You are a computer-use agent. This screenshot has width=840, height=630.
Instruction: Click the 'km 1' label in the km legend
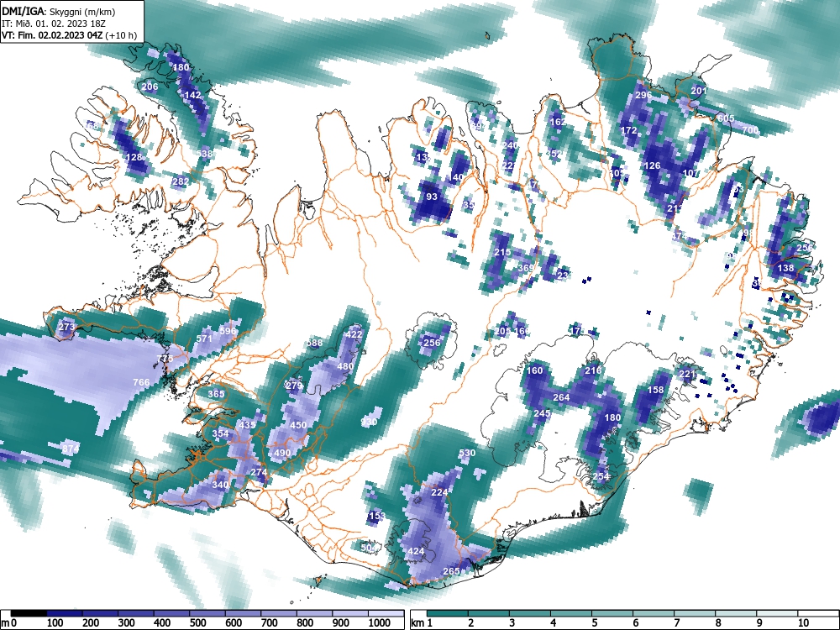pos(421,623)
